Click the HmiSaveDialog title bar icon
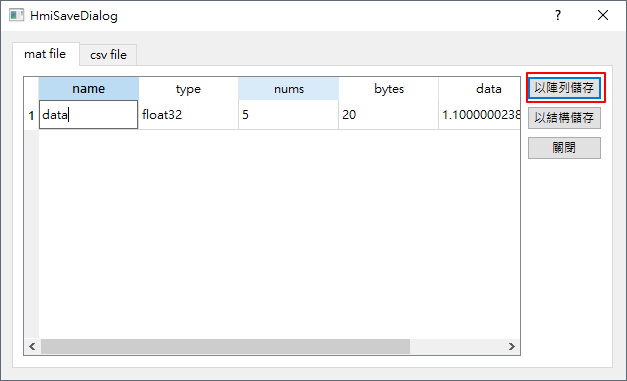The width and height of the screenshot is (627, 381). [16, 16]
